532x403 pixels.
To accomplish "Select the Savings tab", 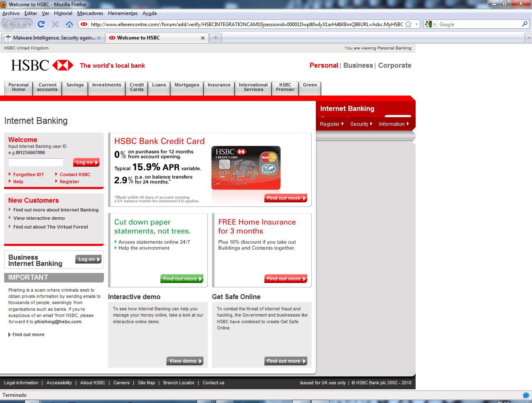I will pyautogui.click(x=75, y=88).
